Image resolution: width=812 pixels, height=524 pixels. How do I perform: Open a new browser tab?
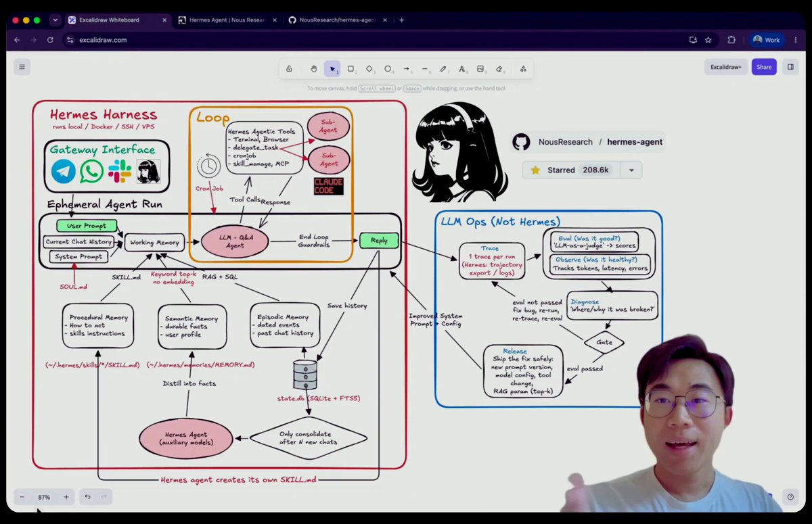[x=401, y=20]
